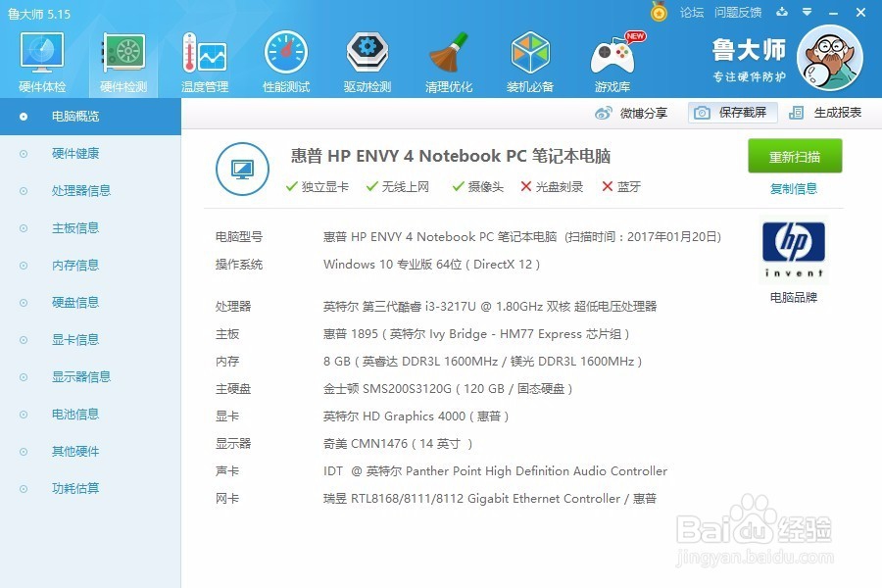Image resolution: width=882 pixels, height=588 pixels.
Task: Click the HP invent brand logo
Action: 793,249
